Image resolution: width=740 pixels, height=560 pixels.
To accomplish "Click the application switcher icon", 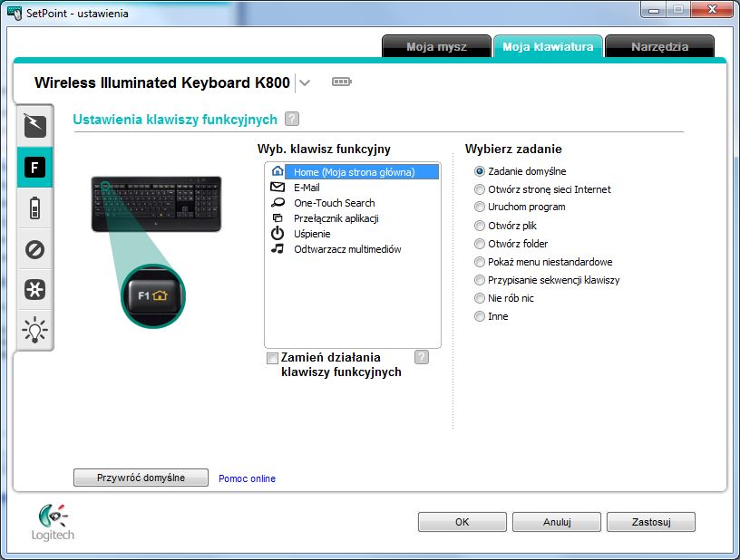I will tap(277, 218).
